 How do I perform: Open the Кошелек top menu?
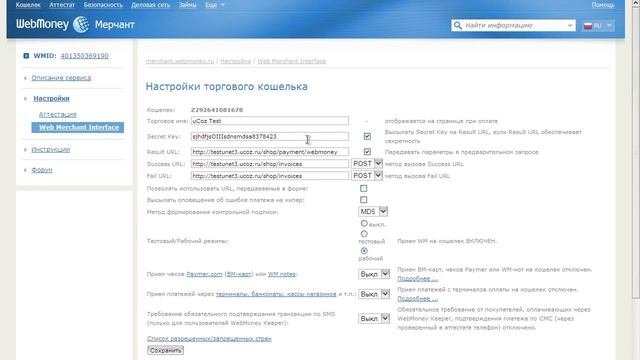(x=28, y=5)
